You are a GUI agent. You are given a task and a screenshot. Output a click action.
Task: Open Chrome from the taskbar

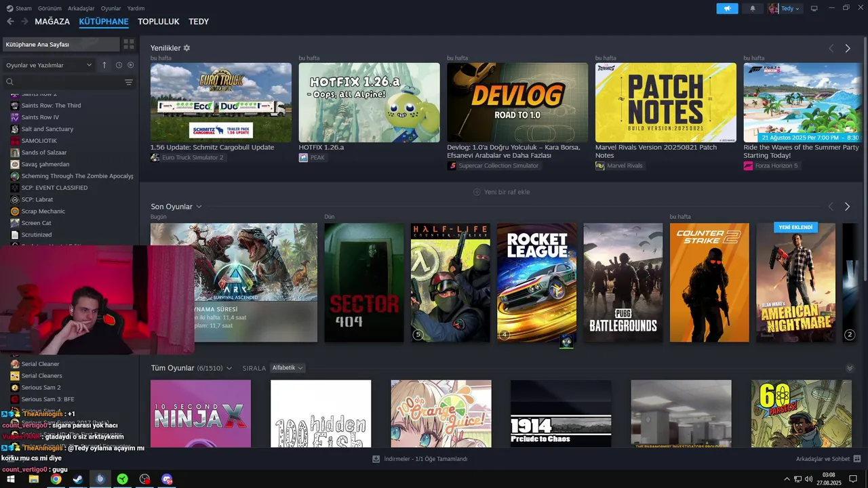tap(56, 479)
